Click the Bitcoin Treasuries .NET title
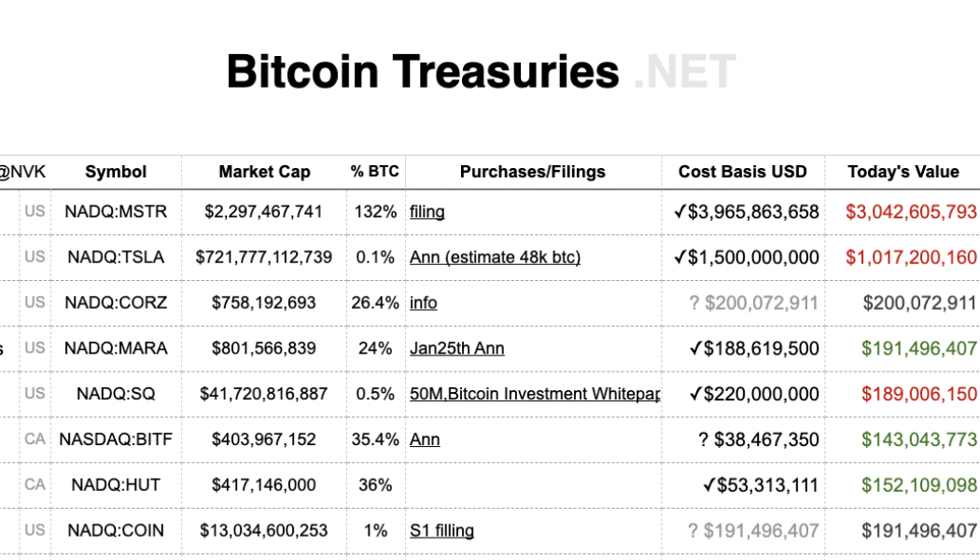Viewport: 980px width, 560px height. (x=481, y=71)
